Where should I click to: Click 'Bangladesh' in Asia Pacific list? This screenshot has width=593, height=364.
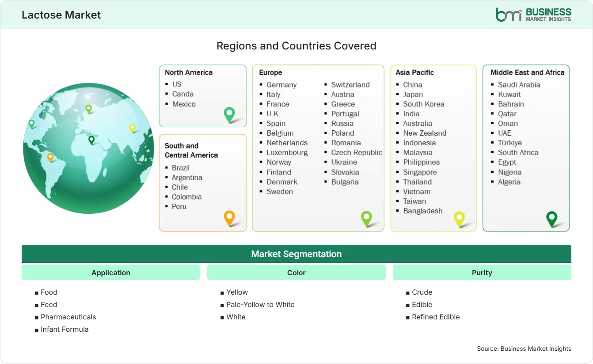click(x=423, y=211)
